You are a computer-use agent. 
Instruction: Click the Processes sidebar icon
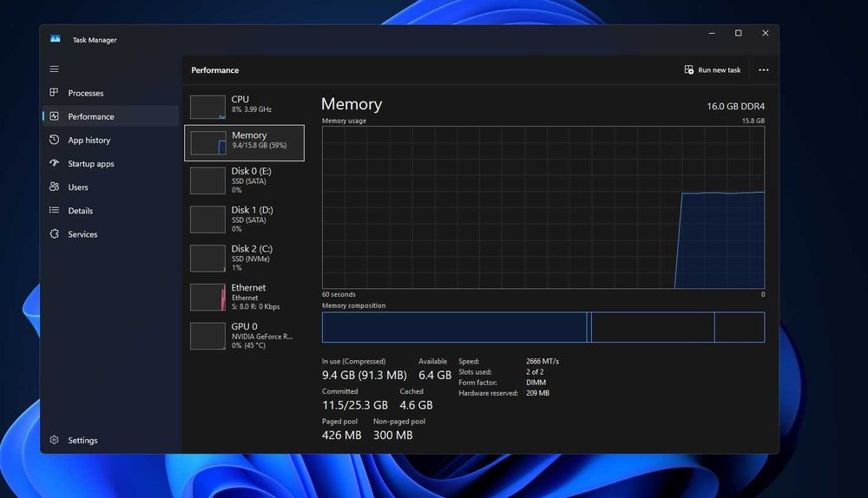click(x=54, y=93)
